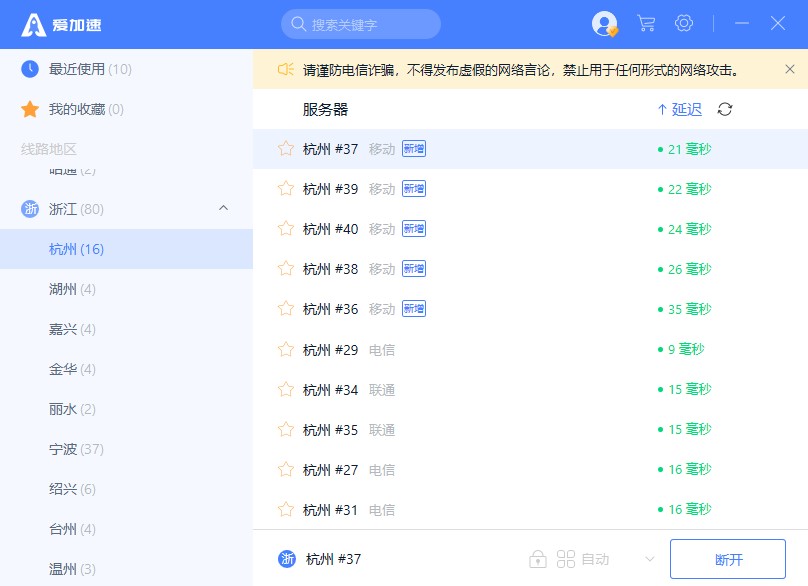Click the clock icon for recent use

tap(30, 69)
